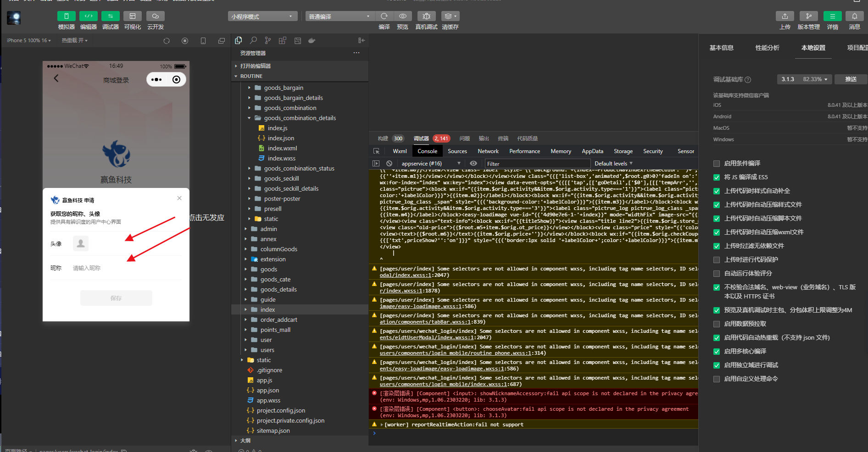Open the Default levels dropdown
The height and width of the screenshot is (452, 868).
tap(613, 164)
